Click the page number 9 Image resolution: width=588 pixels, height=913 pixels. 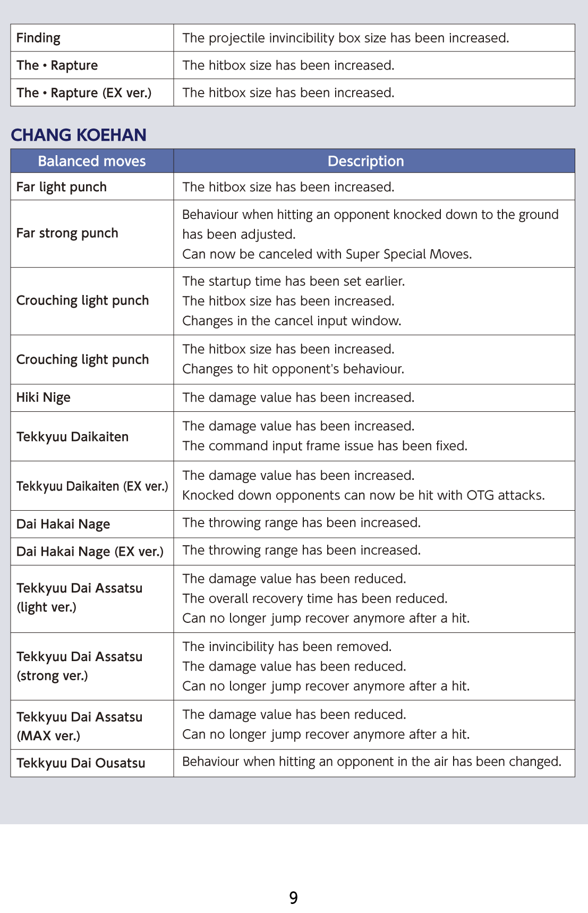tap(293, 898)
